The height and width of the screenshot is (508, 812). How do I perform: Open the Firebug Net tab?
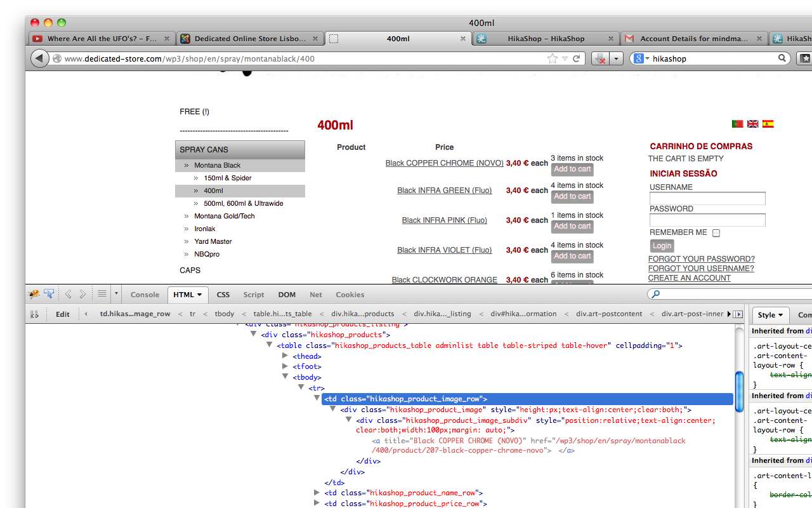(x=316, y=295)
